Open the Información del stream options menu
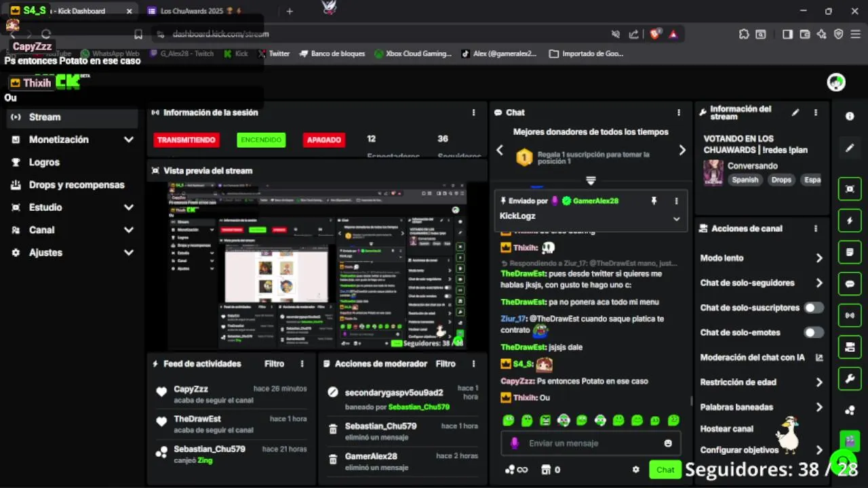The height and width of the screenshot is (488, 868). [x=816, y=113]
